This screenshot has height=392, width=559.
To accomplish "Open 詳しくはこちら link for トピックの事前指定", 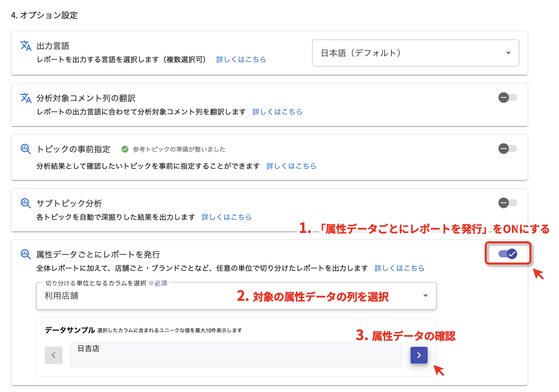I will (x=291, y=166).
